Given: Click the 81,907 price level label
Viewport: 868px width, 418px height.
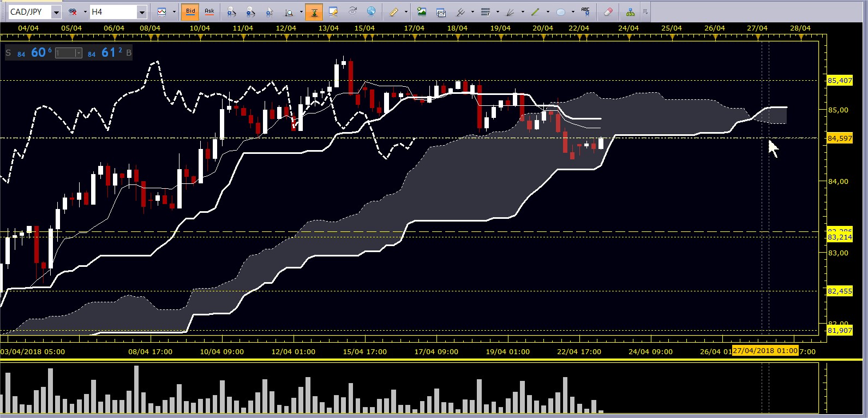Looking at the screenshot, I should click(x=840, y=330).
